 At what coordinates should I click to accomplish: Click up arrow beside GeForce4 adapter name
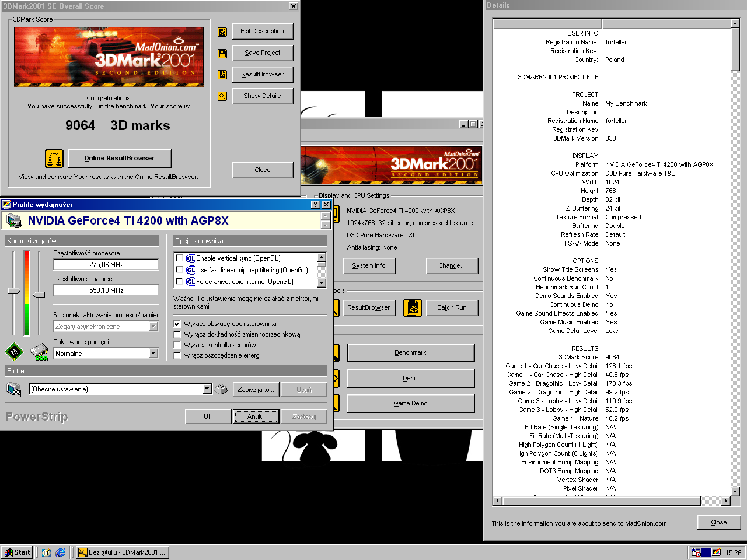pos(326,216)
